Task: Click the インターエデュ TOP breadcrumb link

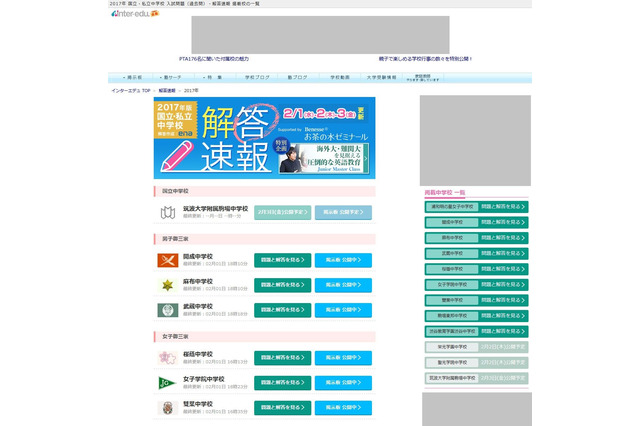Action: tap(131, 90)
